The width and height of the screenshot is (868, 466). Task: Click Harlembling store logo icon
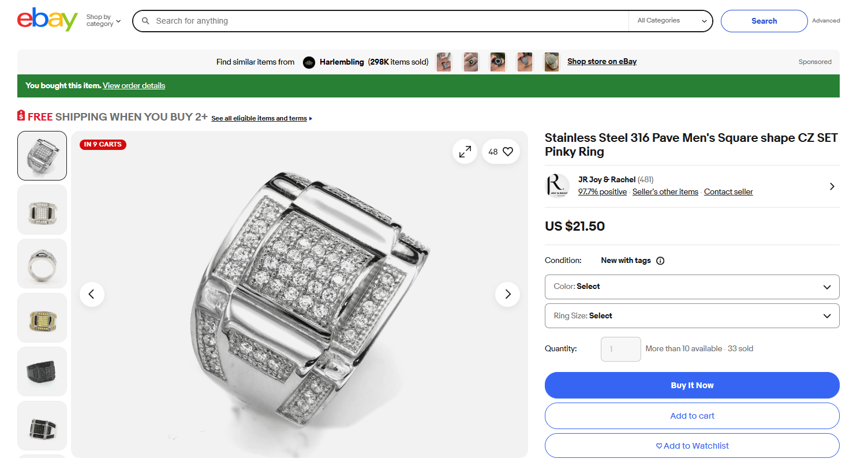pos(309,62)
